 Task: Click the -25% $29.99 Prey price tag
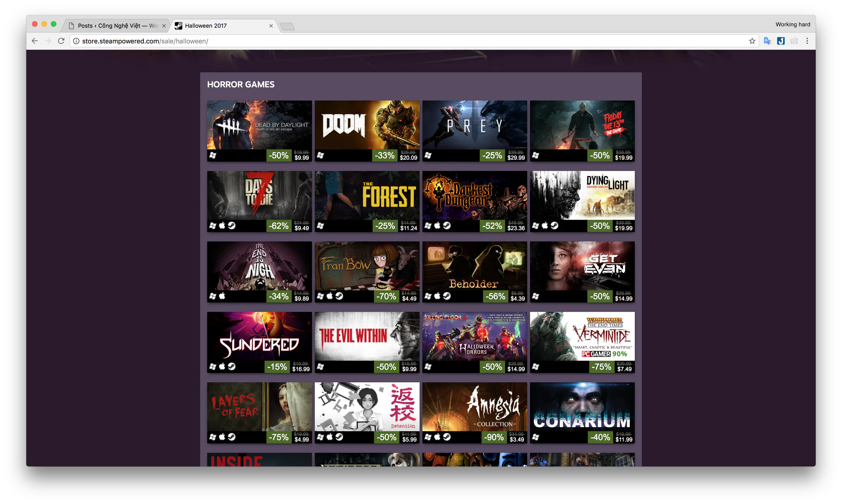click(x=503, y=155)
